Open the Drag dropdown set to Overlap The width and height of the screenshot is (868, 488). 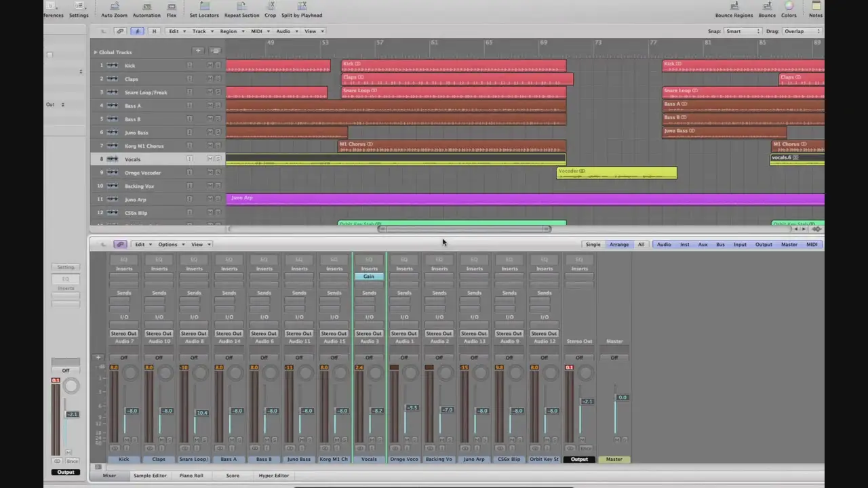point(802,31)
